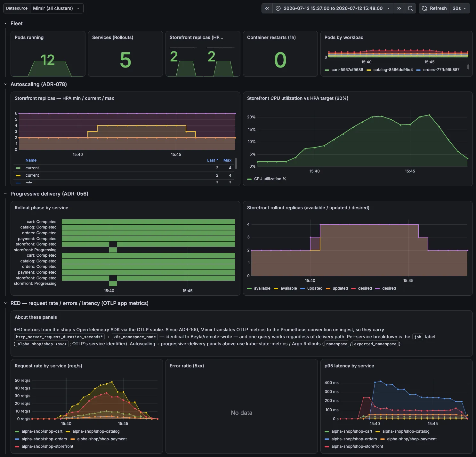This screenshot has width=476, height=457.
Task: Toggle alpha-shop/shop-storefront in p95 latency legend
Action: [357, 446]
